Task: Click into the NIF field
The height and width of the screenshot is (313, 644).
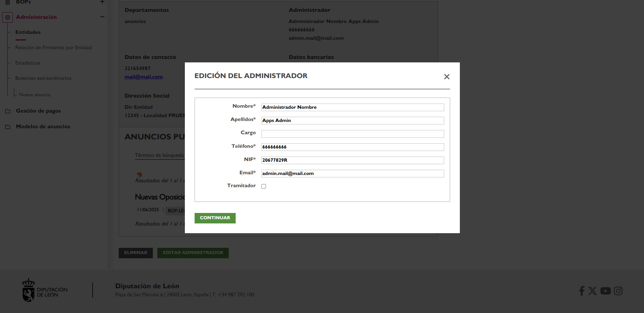Action: click(x=352, y=160)
